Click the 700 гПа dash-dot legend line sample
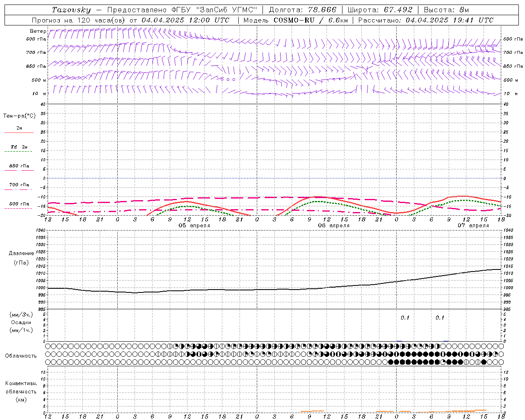Screen dimensions: 525x420 click(18, 189)
